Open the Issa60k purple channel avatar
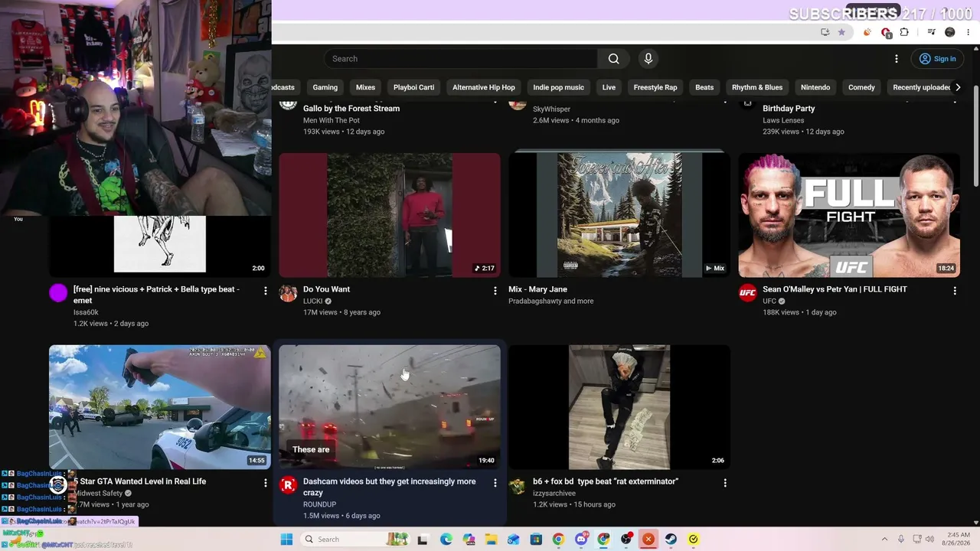Image resolution: width=980 pixels, height=551 pixels. pos(58,293)
